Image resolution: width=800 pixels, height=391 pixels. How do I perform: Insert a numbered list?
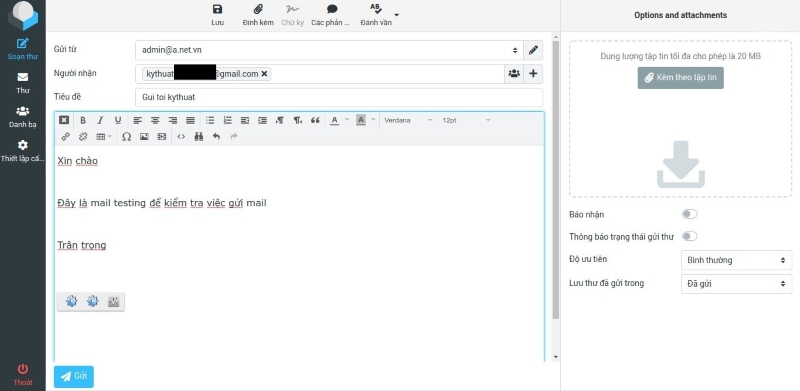click(x=228, y=120)
